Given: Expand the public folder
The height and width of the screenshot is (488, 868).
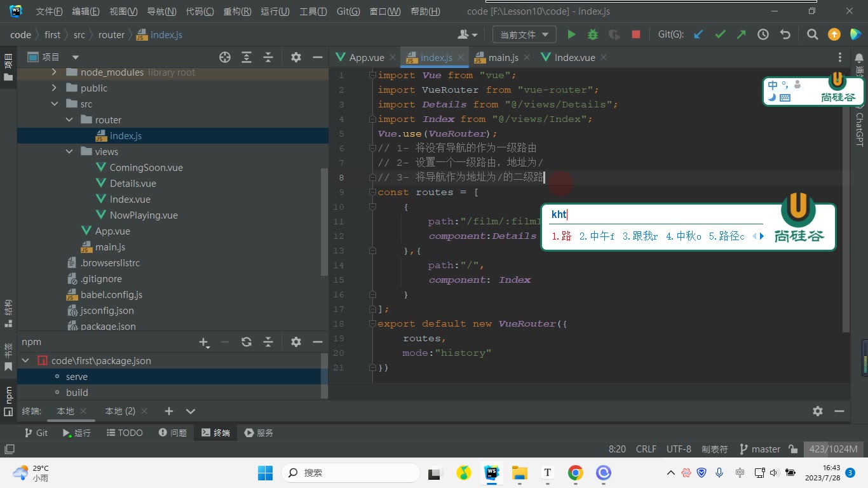Looking at the screenshot, I should (54, 88).
